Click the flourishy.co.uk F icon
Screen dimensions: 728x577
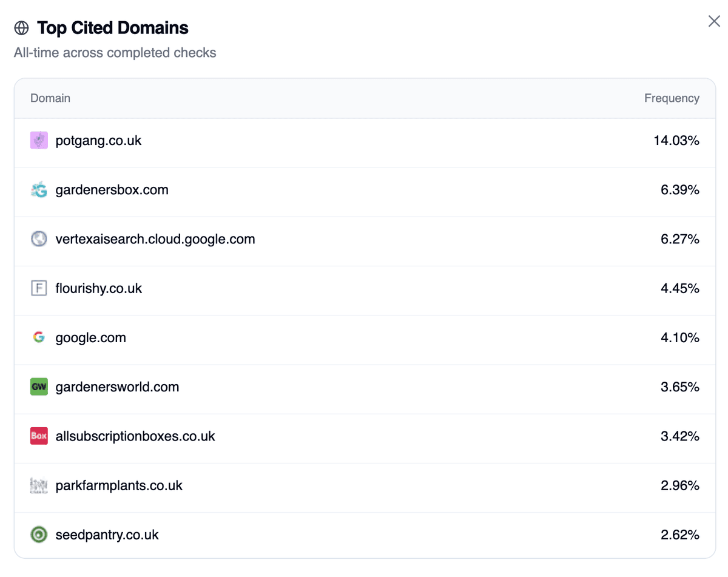(39, 288)
